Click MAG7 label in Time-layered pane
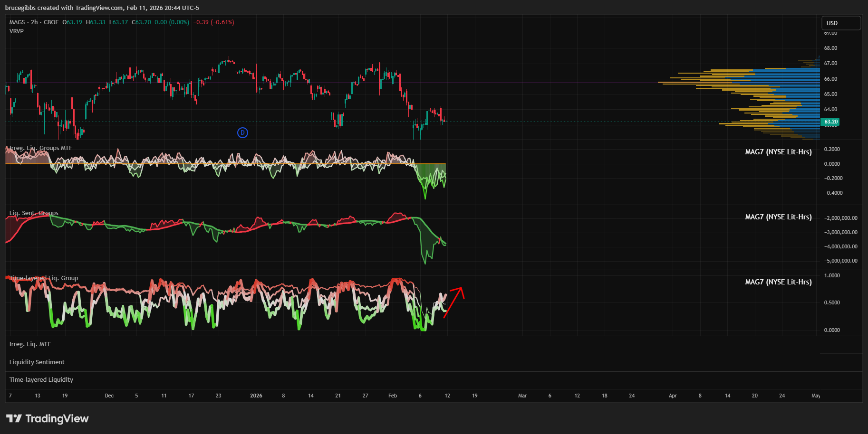Viewport: 868px width, 434px height. pyautogui.click(x=778, y=282)
